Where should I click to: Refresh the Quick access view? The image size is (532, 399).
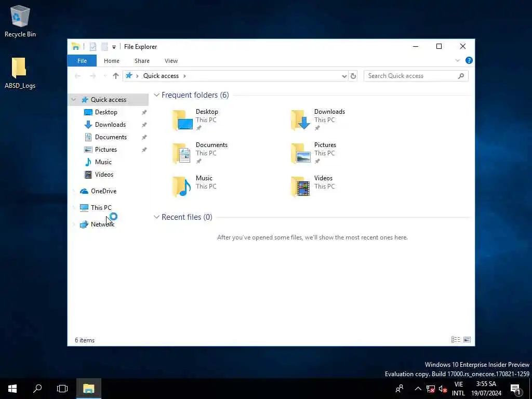tap(353, 76)
